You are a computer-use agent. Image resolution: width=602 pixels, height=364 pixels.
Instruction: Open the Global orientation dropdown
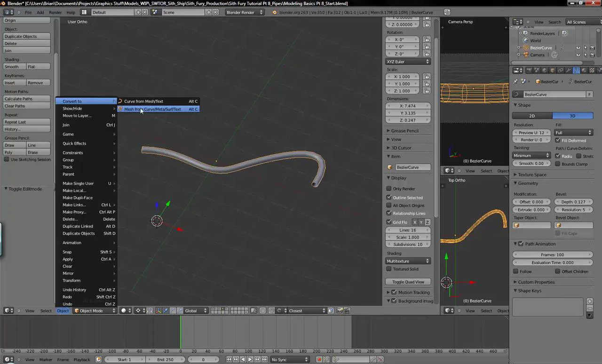pos(196,310)
